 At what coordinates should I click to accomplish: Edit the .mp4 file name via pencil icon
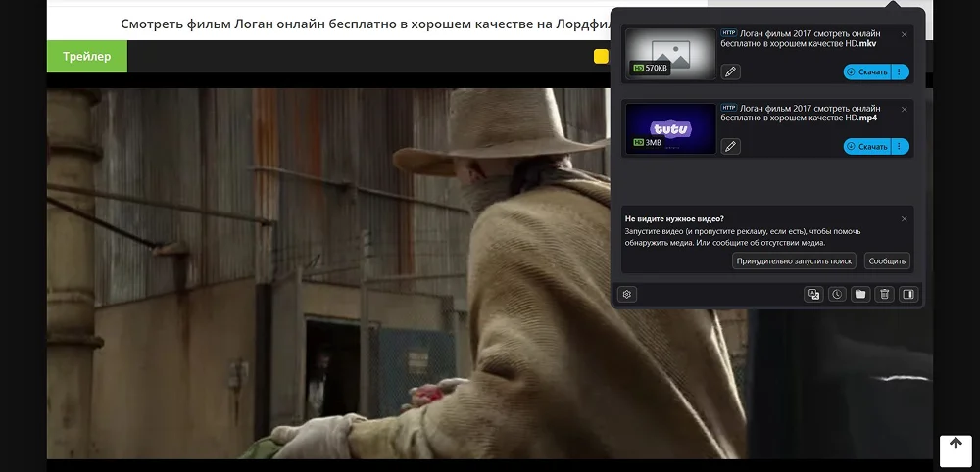(x=731, y=146)
